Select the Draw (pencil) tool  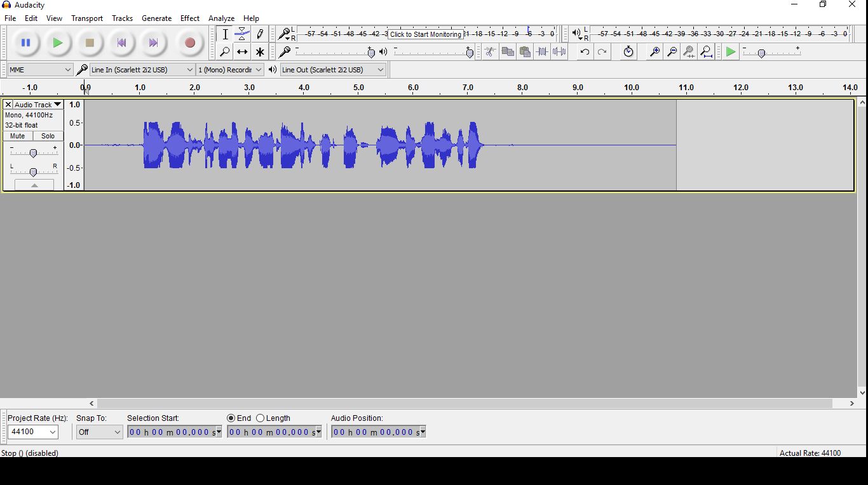(x=259, y=34)
